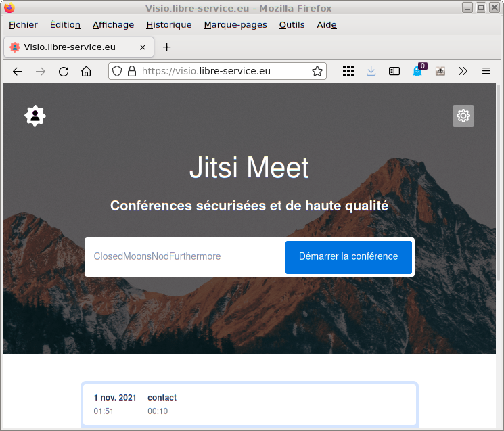Open the Aide menu

[327, 25]
